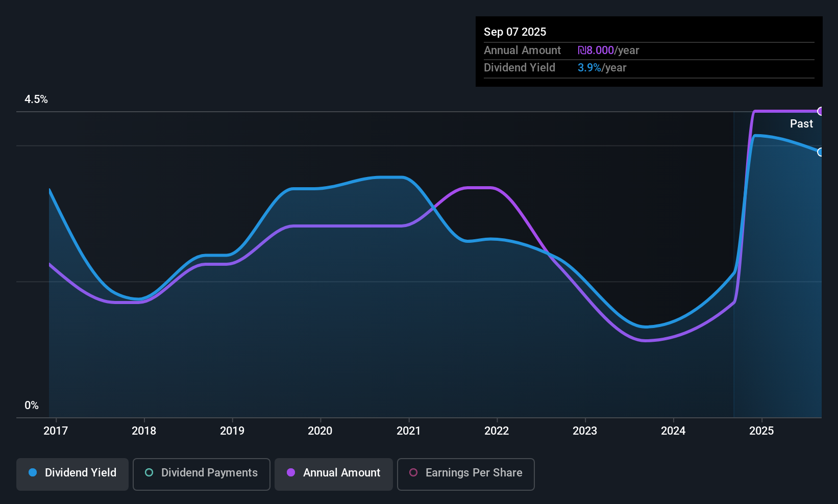Enable the Earnings Per Share series
Screen dimensions: 838x504
point(466,474)
